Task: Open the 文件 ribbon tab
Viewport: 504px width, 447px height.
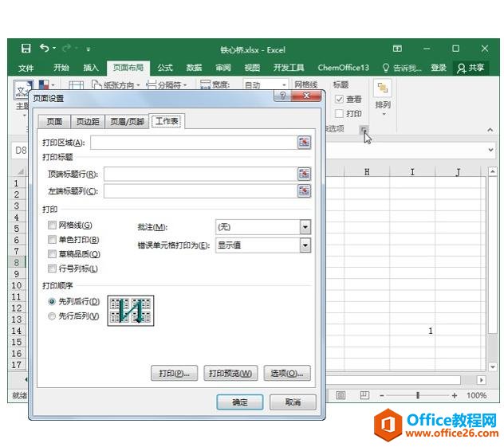Action: (x=26, y=68)
